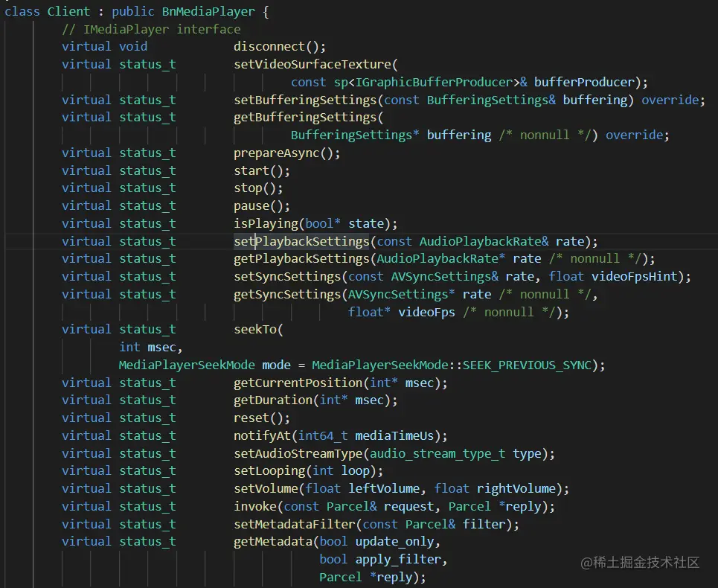The height and width of the screenshot is (588, 718).
Task: Select the BnMediaPlayer base class name
Action: pos(208,11)
